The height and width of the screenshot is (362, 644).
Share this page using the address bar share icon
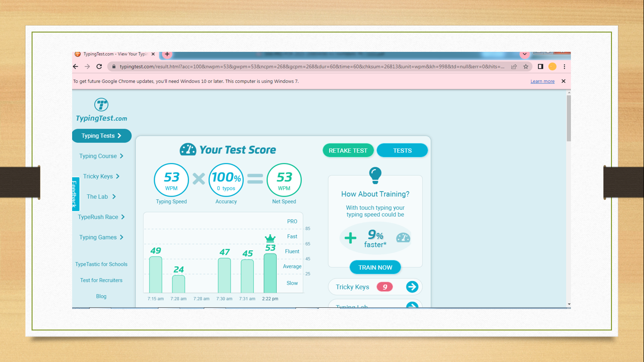pyautogui.click(x=514, y=67)
